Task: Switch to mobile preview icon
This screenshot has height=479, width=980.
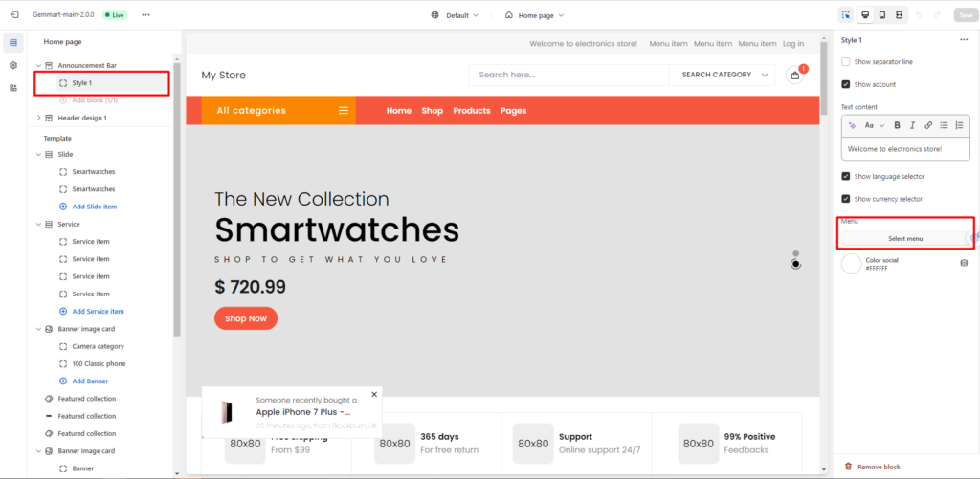Action: 881,15
